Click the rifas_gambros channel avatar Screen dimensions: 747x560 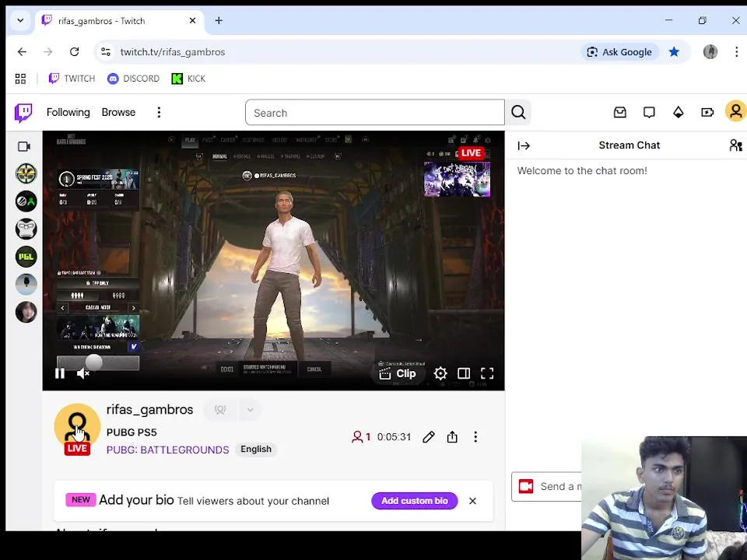(77, 427)
